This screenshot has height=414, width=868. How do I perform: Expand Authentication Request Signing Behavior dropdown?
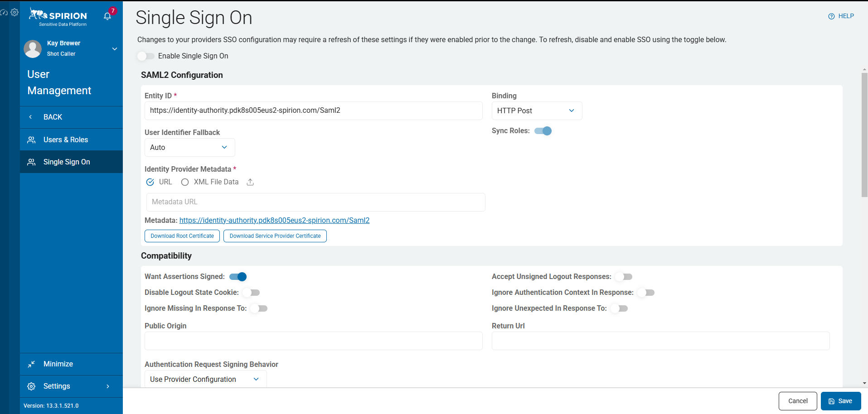pyautogui.click(x=205, y=379)
